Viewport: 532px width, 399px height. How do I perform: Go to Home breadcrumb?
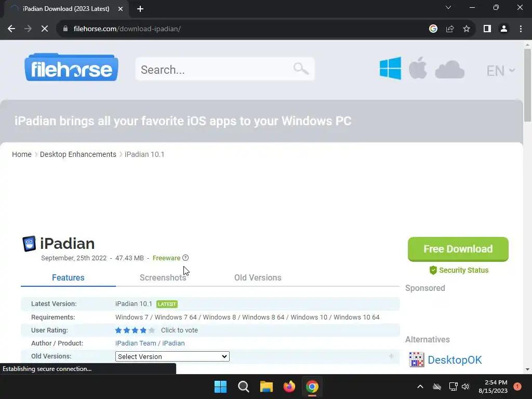click(22, 154)
